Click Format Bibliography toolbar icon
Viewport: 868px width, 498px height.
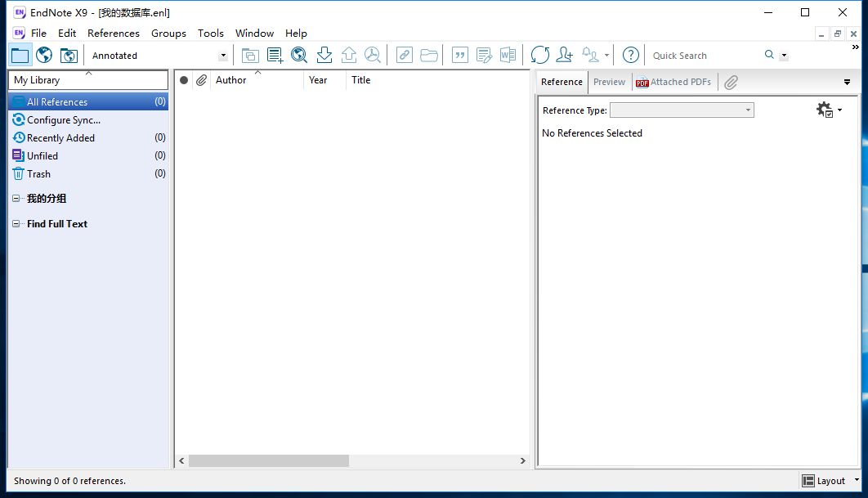pos(484,56)
